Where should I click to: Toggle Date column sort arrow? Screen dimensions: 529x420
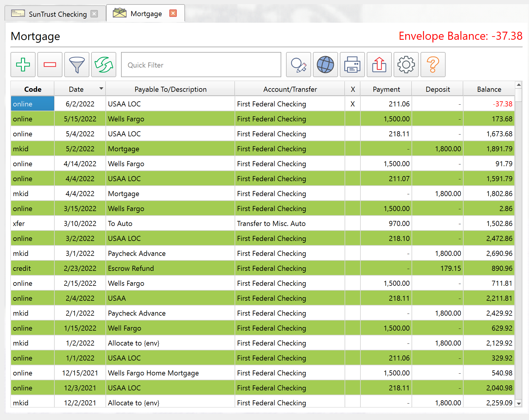pos(101,88)
